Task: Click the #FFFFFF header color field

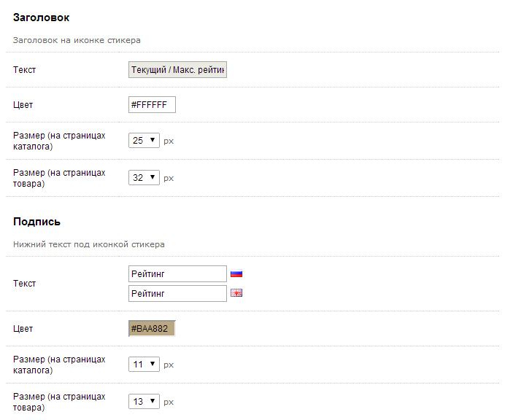Action: [152, 105]
